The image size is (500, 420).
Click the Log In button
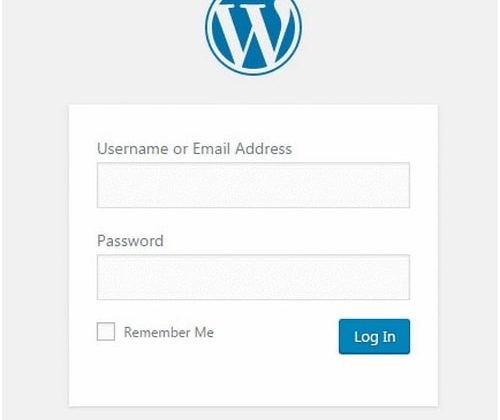point(374,337)
